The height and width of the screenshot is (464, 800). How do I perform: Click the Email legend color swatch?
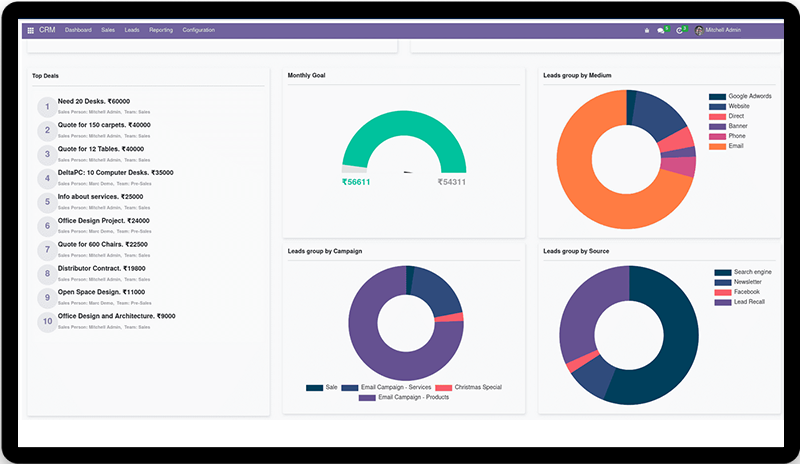pos(717,146)
